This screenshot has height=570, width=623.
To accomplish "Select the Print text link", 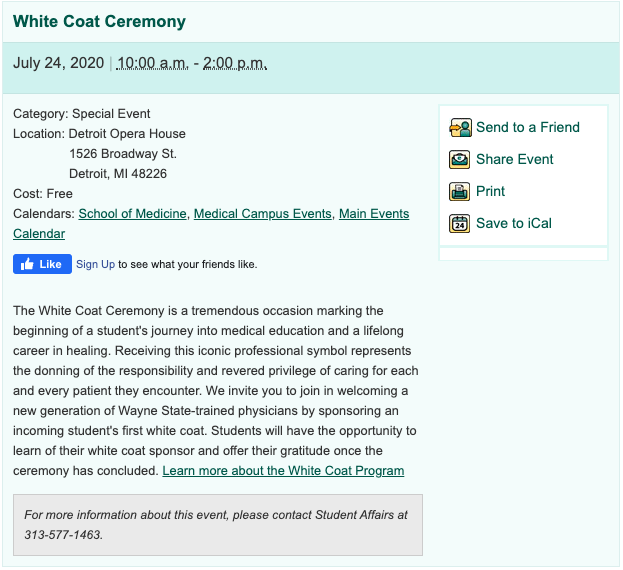I will tap(490, 192).
